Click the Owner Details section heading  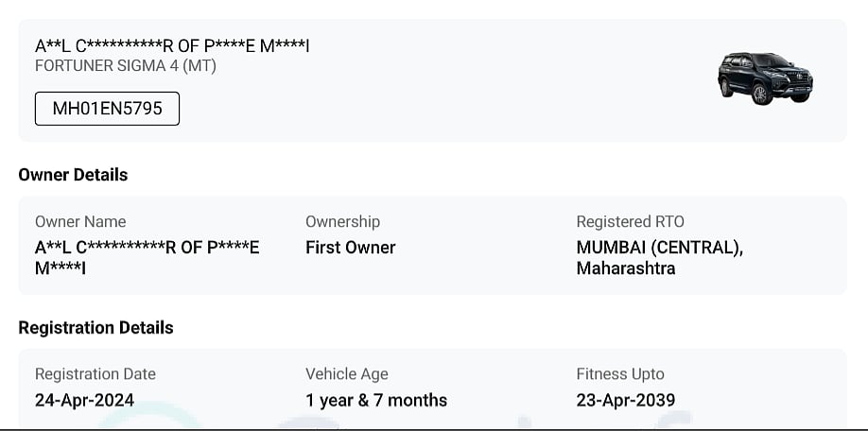point(73,175)
